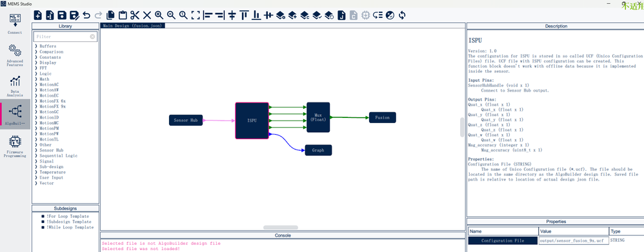Screen dimensions: 644x252
Task: Zoom in on the design canvas
Action: pos(159,15)
